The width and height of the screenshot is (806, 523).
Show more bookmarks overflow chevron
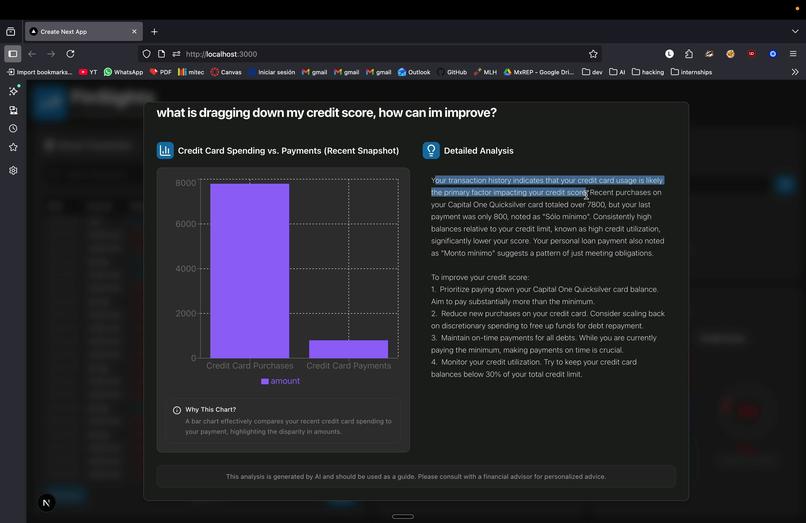point(795,73)
